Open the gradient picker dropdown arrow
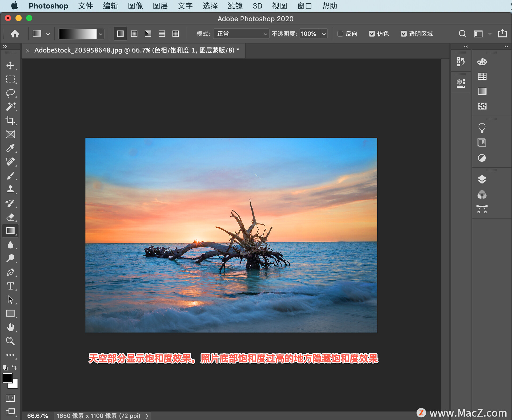 (x=101, y=34)
